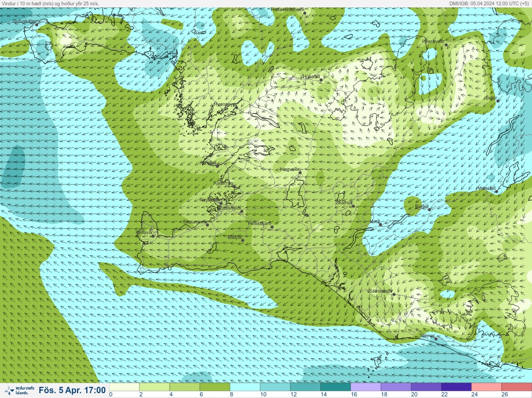
Task: Click the Húsafell station label
Action: point(311,76)
